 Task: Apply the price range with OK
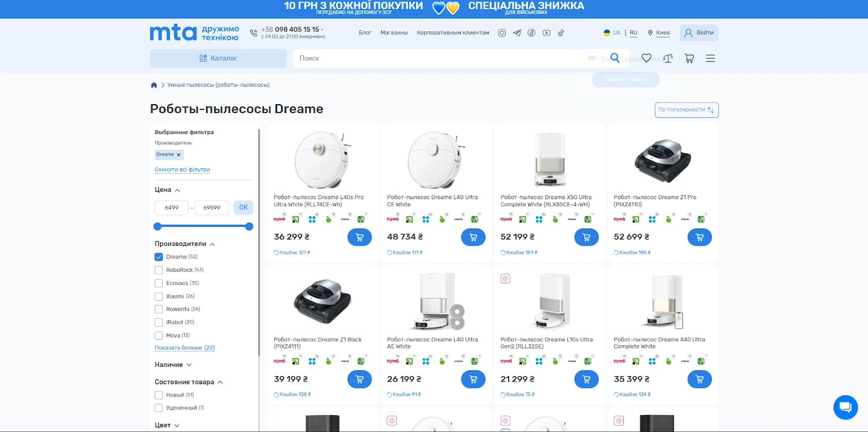(244, 207)
